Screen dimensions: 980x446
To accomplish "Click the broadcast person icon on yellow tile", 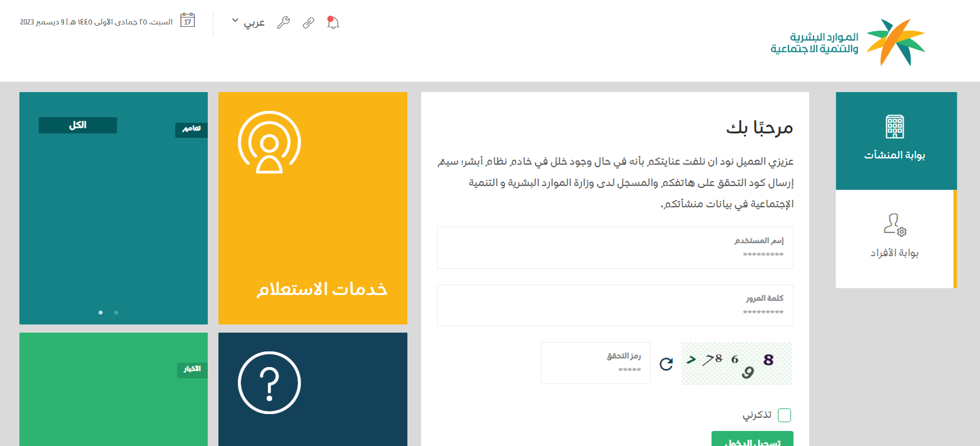I will [x=269, y=143].
